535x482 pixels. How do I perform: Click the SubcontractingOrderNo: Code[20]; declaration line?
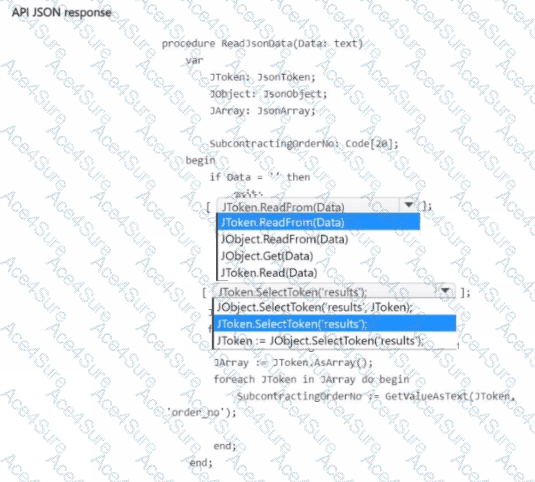[x=304, y=144]
